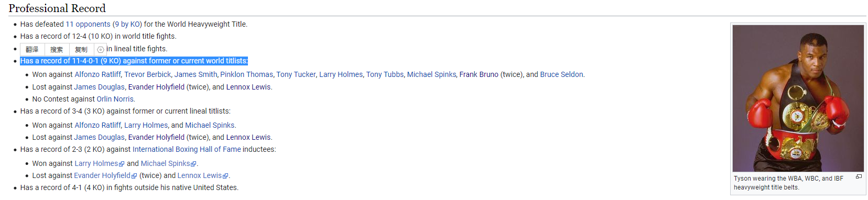Open Tyson title belts photo thumbnail
This screenshot has width=868, height=200.
798,98
